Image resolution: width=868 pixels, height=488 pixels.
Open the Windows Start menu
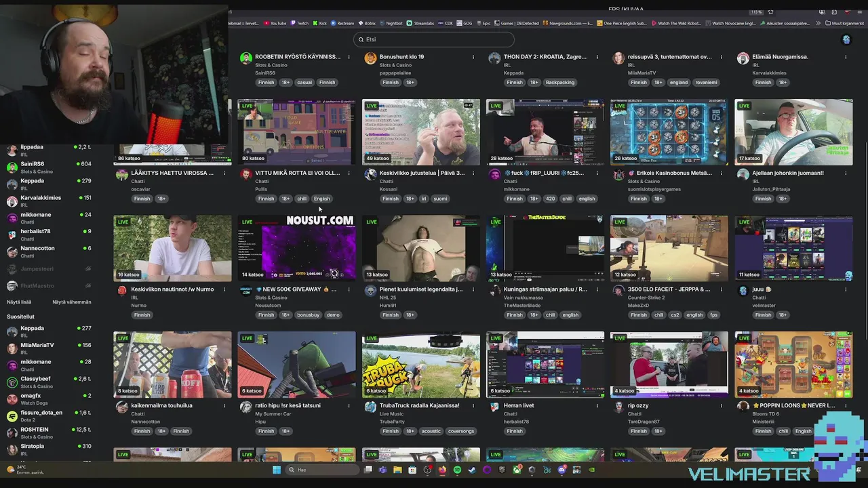click(277, 470)
